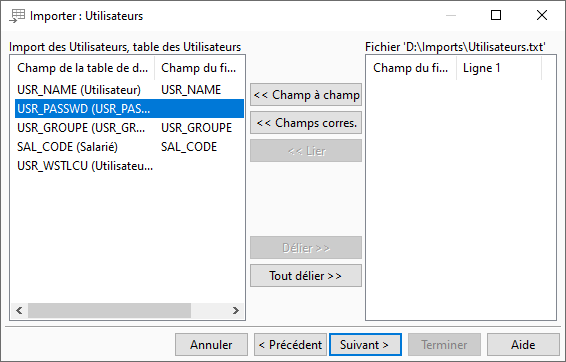Image resolution: width=566 pixels, height=362 pixels.
Task: Select the USR_PASSWD row in list
Action: 129,109
